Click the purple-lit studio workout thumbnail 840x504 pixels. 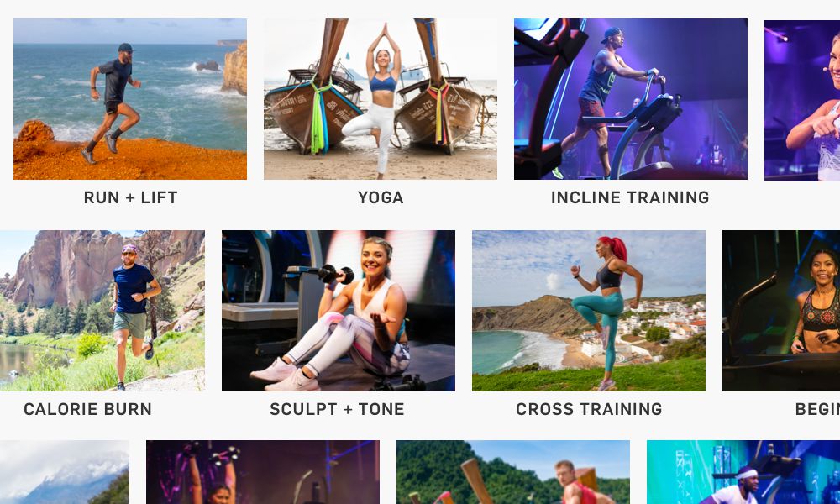click(263, 472)
